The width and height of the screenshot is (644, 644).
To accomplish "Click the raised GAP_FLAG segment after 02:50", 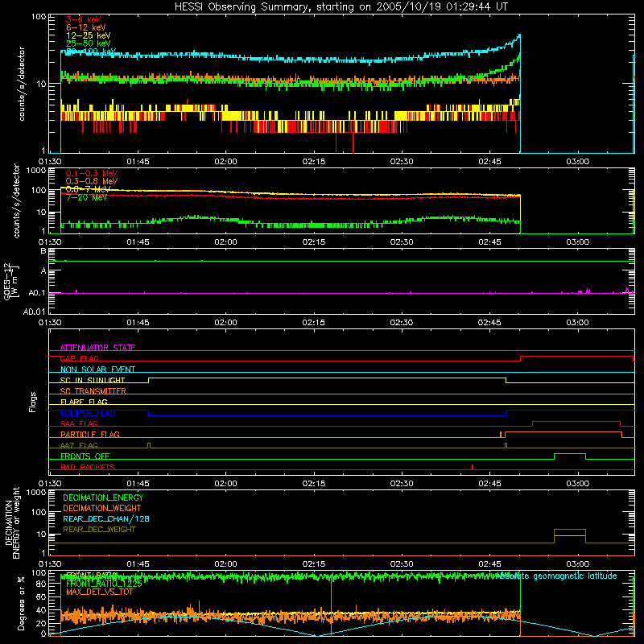I will 577,357.
